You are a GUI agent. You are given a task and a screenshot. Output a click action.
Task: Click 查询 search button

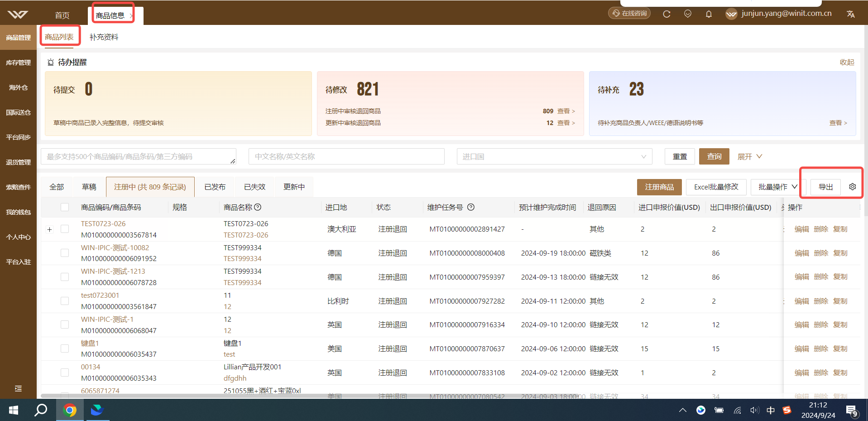coord(714,156)
